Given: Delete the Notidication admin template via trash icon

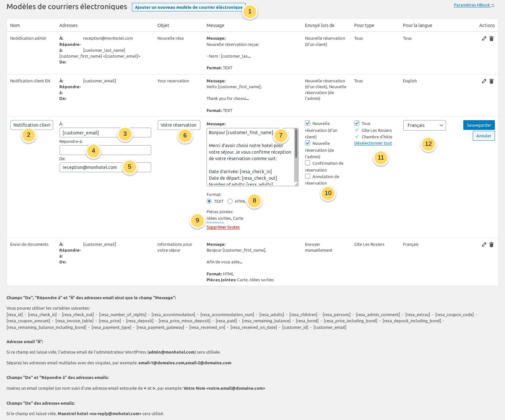Looking at the screenshot, I should 491,38.
